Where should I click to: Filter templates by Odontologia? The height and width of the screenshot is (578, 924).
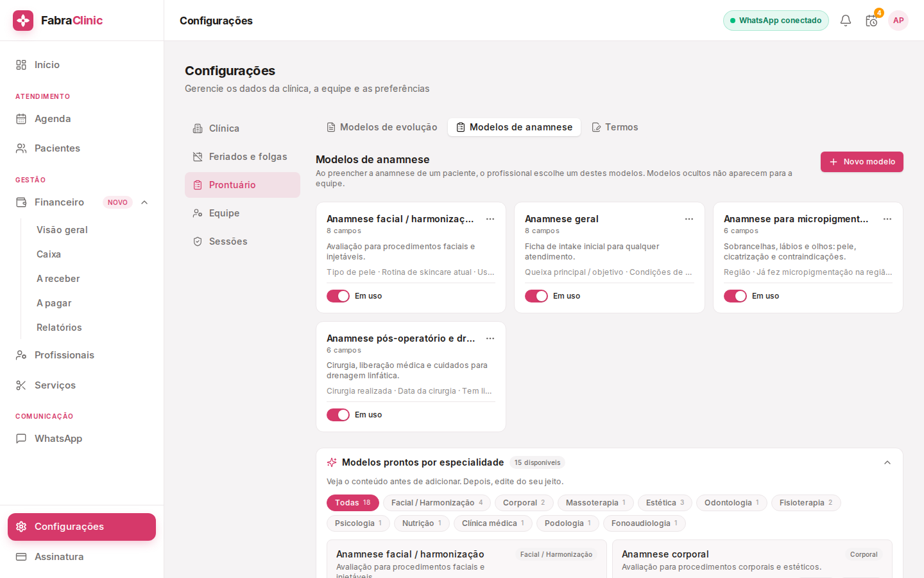732,503
